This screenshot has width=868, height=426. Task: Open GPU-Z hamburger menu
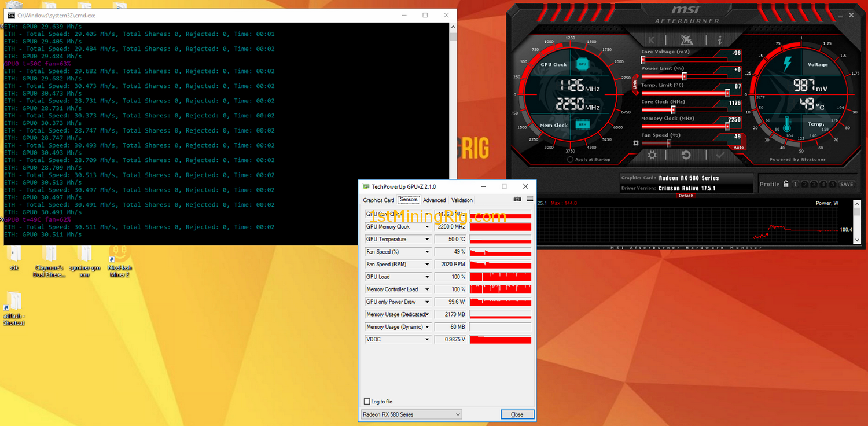click(530, 199)
